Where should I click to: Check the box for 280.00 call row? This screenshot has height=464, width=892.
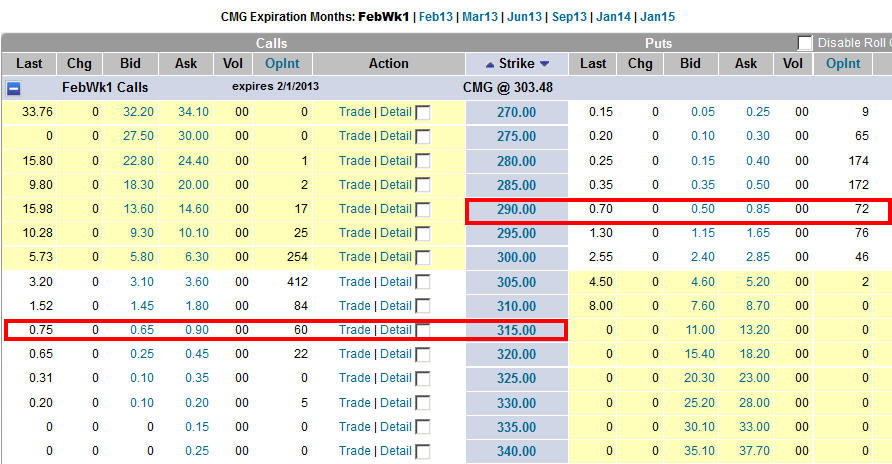point(423,161)
